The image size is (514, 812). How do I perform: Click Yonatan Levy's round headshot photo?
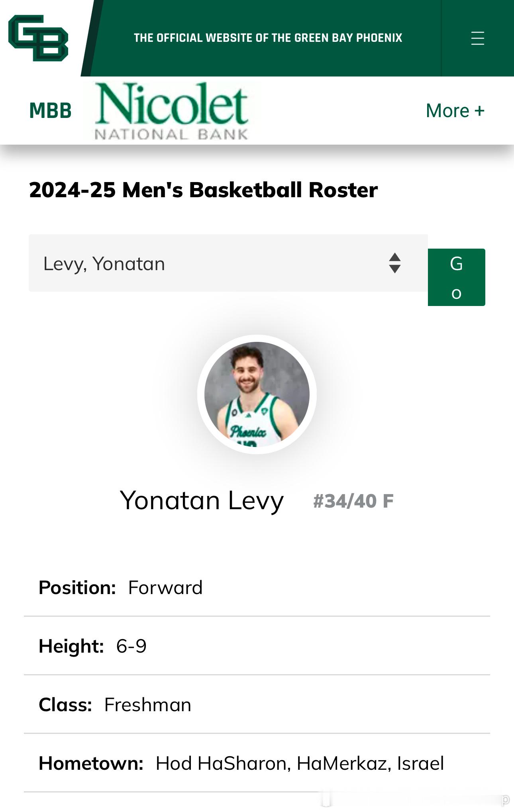tap(257, 394)
